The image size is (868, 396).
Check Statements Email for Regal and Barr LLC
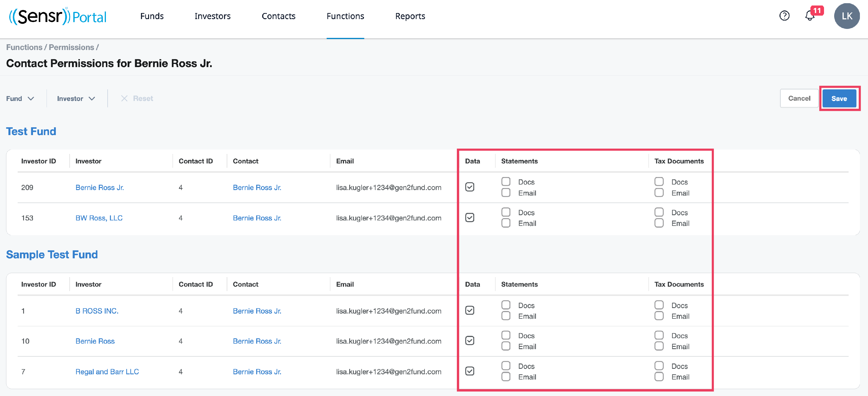coord(505,376)
